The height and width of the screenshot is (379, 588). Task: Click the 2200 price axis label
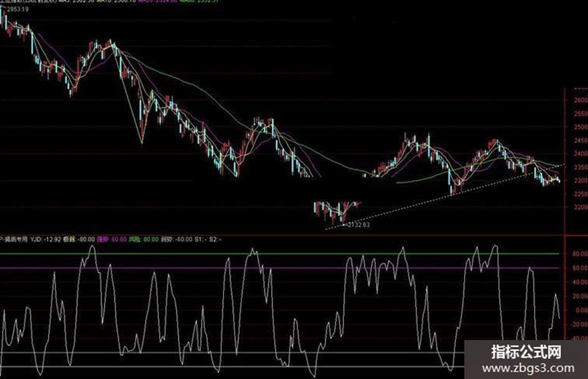pos(580,207)
